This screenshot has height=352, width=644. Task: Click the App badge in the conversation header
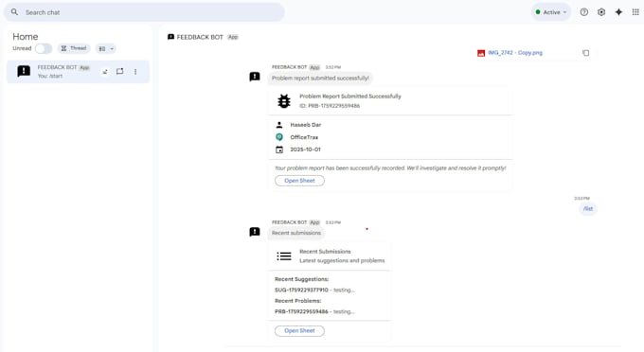click(233, 37)
